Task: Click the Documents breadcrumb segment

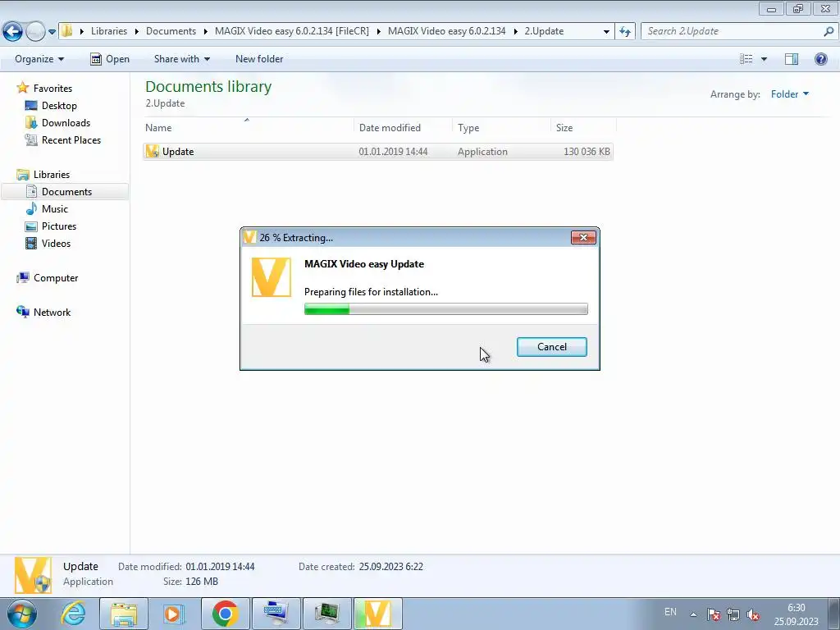Action: pyautogui.click(x=171, y=31)
